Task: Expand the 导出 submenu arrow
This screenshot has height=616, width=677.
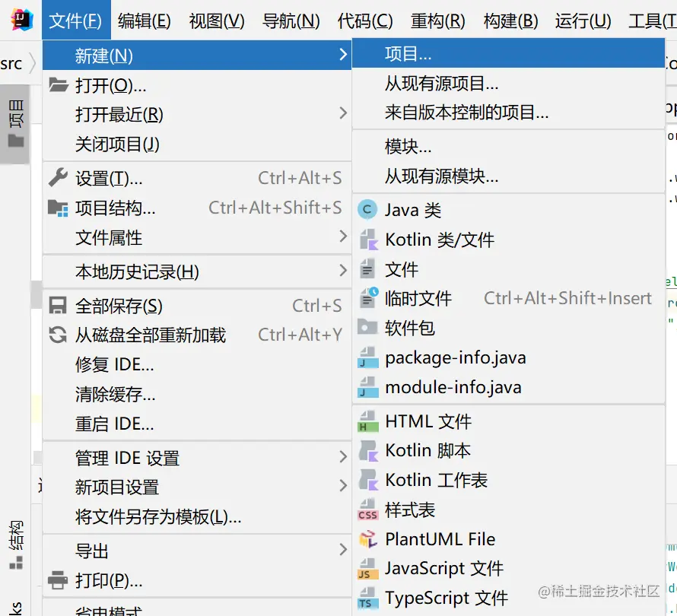Action: pos(343,550)
